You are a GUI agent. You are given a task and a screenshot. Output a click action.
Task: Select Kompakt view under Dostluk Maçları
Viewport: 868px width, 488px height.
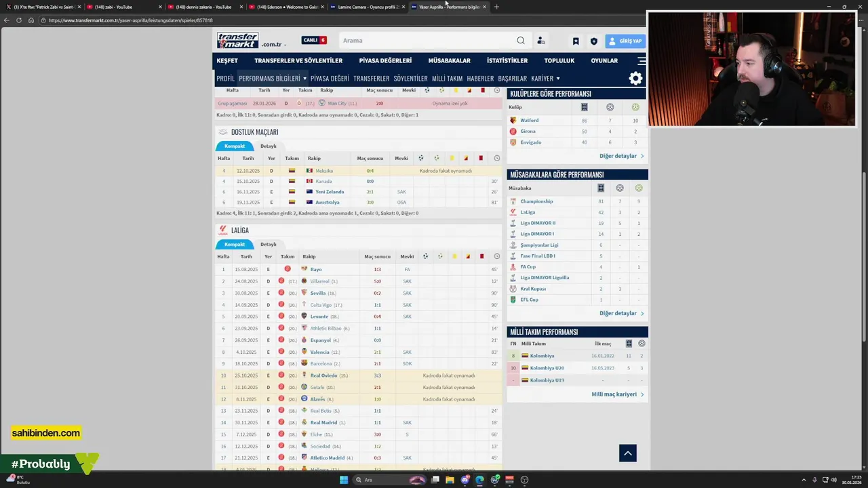click(x=235, y=146)
